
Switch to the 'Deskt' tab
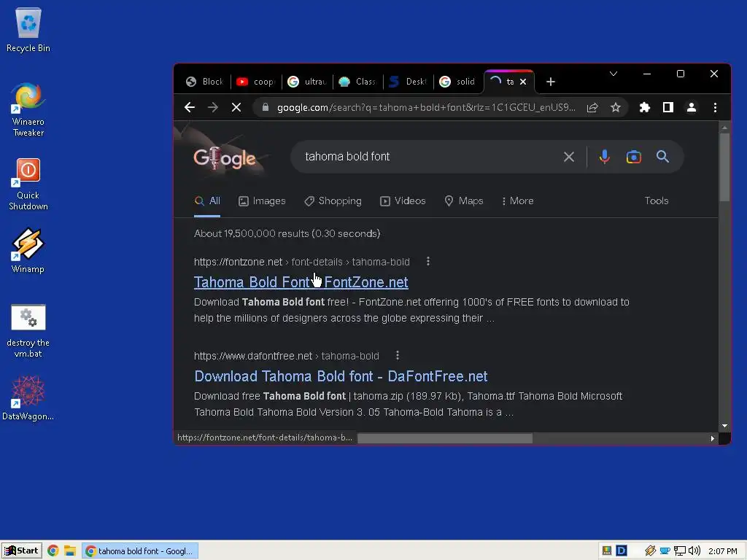(x=409, y=82)
